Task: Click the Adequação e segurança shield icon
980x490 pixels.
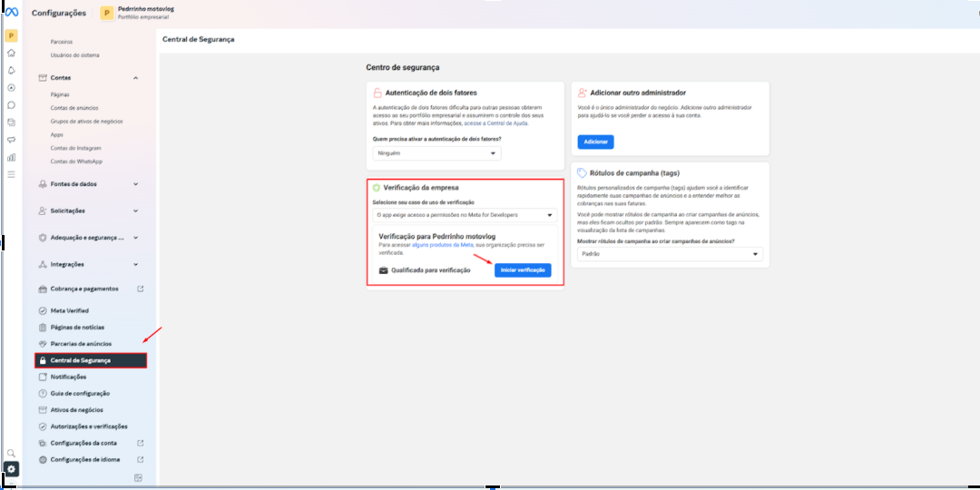Action: 43,238
